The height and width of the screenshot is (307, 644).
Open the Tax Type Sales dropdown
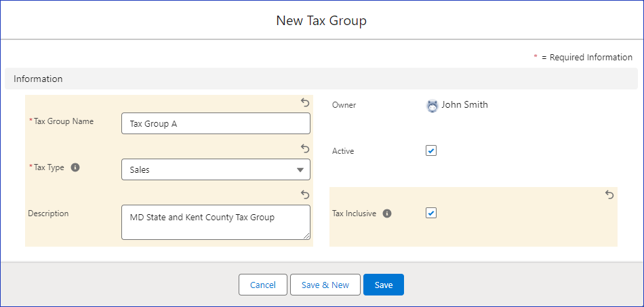[216, 169]
